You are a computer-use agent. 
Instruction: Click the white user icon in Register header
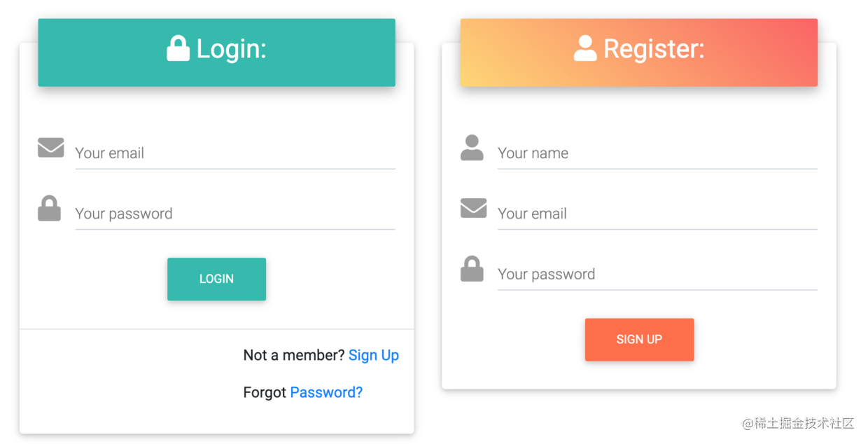(x=585, y=48)
